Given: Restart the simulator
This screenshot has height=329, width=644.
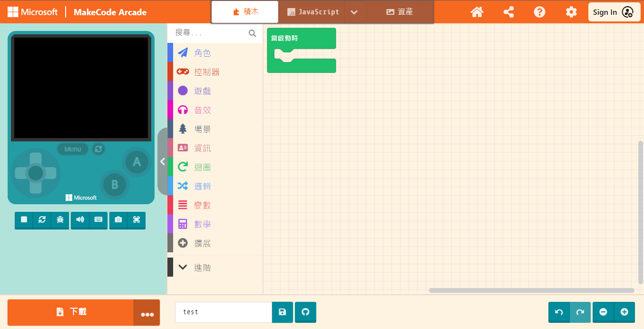Looking at the screenshot, I should click(x=42, y=219).
